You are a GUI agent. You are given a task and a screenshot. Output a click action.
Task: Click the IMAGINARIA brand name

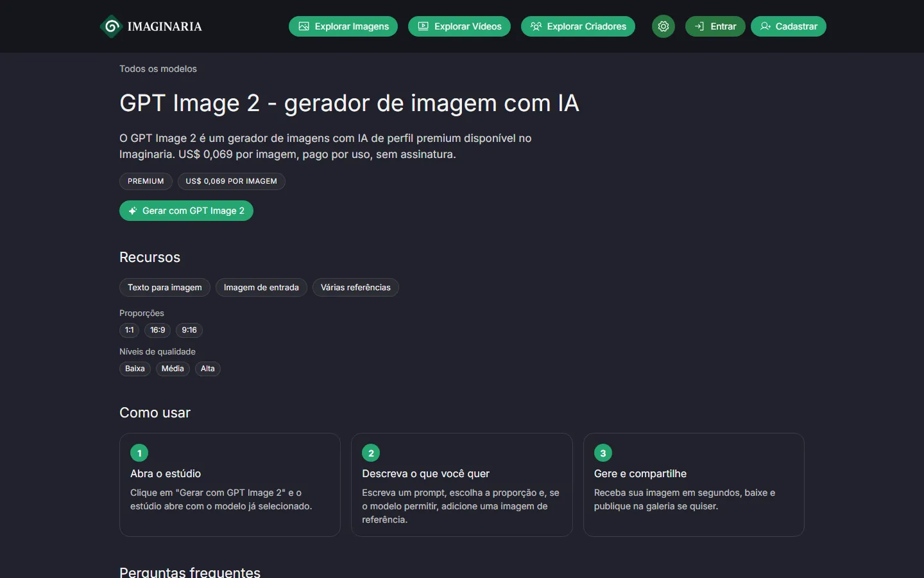pyautogui.click(x=164, y=26)
